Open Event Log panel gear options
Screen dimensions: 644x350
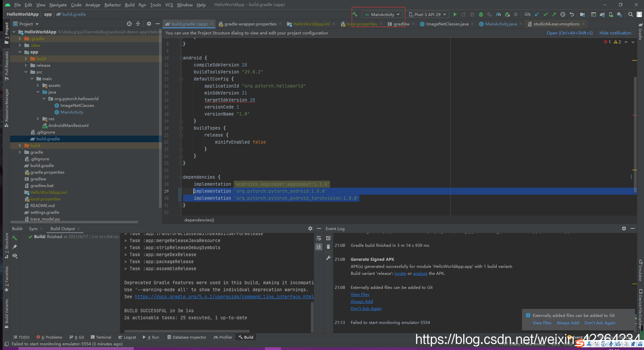click(x=624, y=228)
